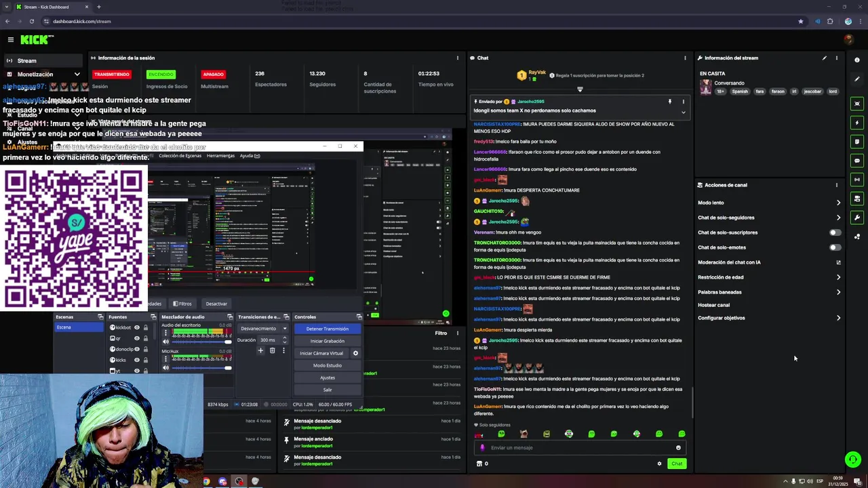Delete transition with the trash icon
The height and width of the screenshot is (488, 868).
click(273, 350)
